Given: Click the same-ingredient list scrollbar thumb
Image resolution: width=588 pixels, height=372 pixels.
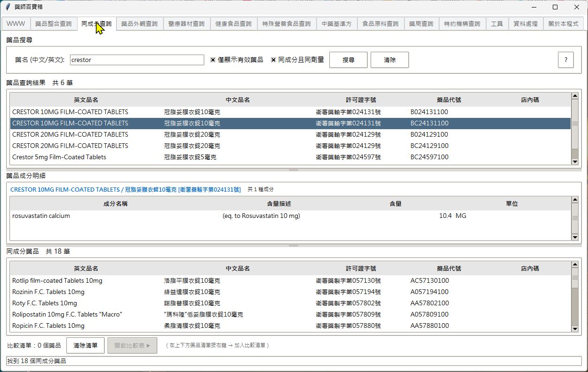Looking at the screenshot, I should point(575,278).
